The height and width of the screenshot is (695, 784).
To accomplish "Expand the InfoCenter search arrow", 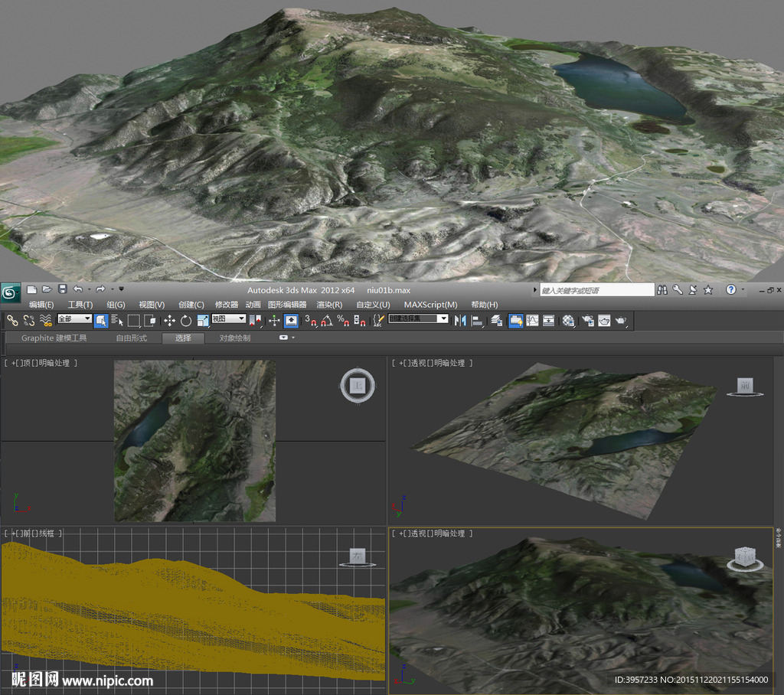I will (534, 290).
